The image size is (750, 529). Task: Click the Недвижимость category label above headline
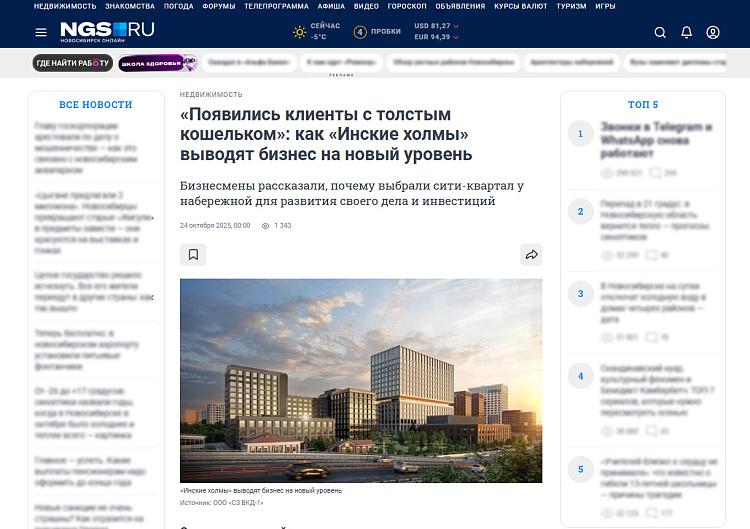click(211, 94)
